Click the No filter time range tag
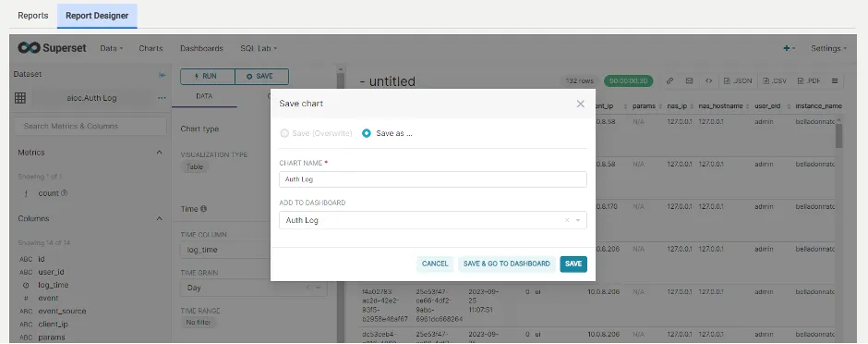868x344 pixels. pos(199,322)
